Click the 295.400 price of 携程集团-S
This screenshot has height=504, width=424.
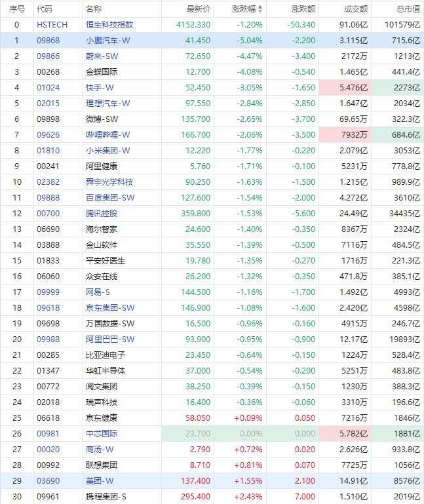click(195, 497)
